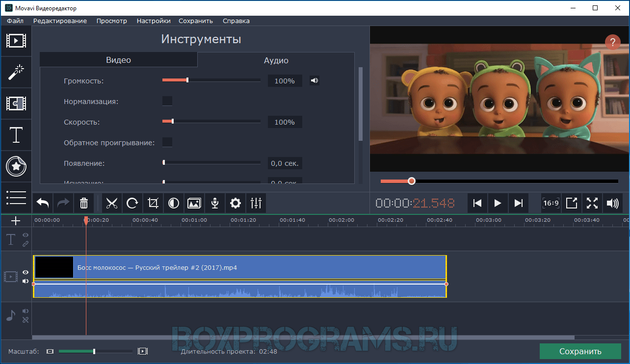Enable the Обратное проигрывание checkbox
The width and height of the screenshot is (630, 364).
click(167, 142)
